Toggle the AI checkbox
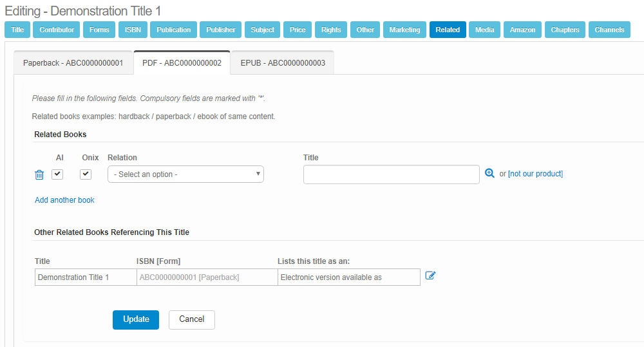Screen dimensions: 644x347 pyautogui.click(x=57, y=174)
